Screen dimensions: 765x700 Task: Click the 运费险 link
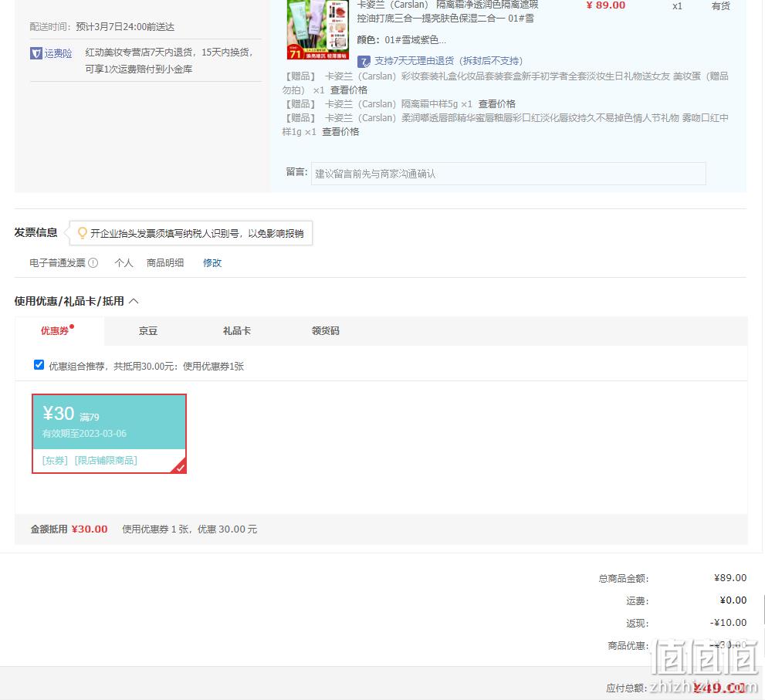(x=58, y=53)
